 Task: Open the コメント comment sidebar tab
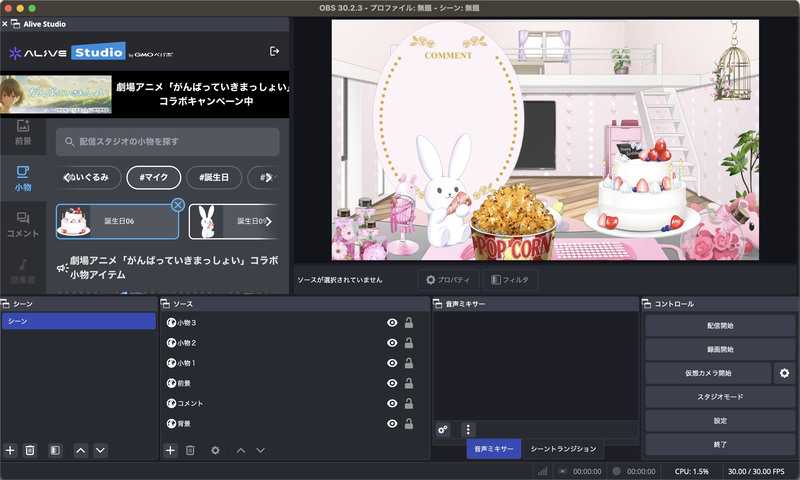coord(23,225)
